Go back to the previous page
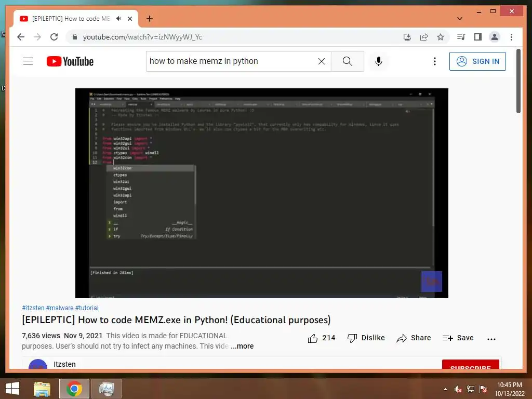Screen dimensions: 532x399 (x=21, y=37)
